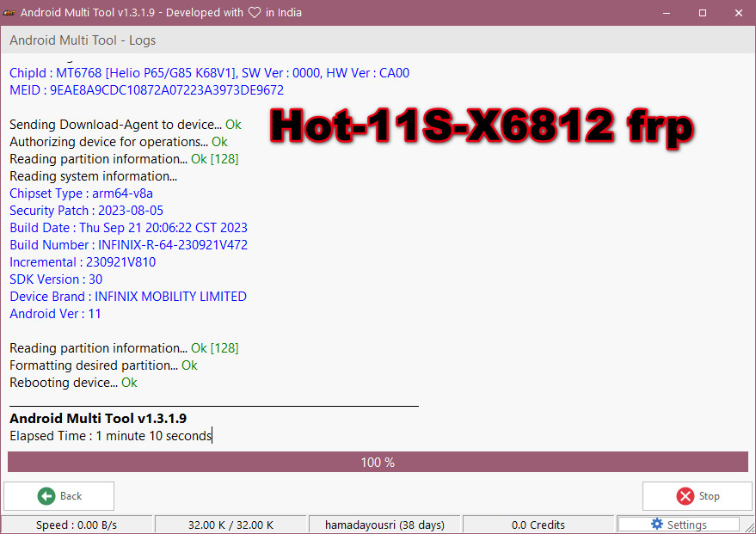Click the SDK Version : 30 line
This screenshot has height=534, width=756.
click(x=56, y=279)
